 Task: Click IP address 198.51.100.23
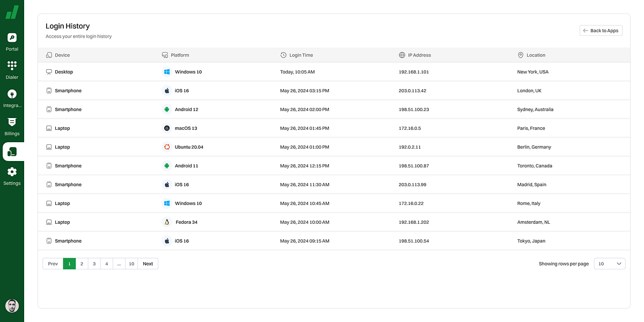tap(414, 109)
